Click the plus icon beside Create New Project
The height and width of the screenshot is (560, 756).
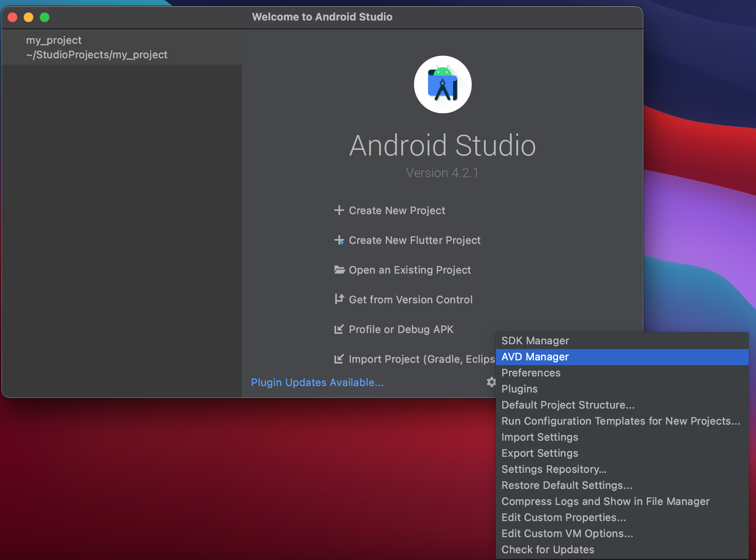pos(339,210)
